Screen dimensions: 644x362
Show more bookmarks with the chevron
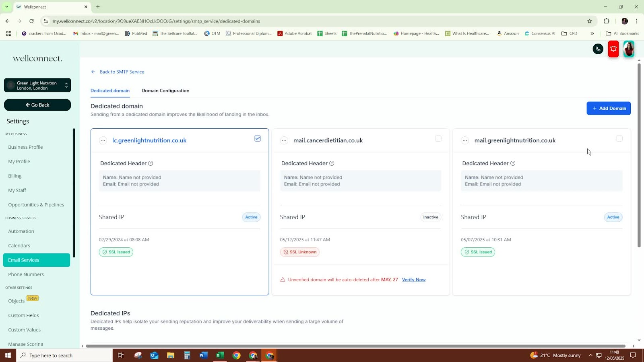[x=592, y=33]
